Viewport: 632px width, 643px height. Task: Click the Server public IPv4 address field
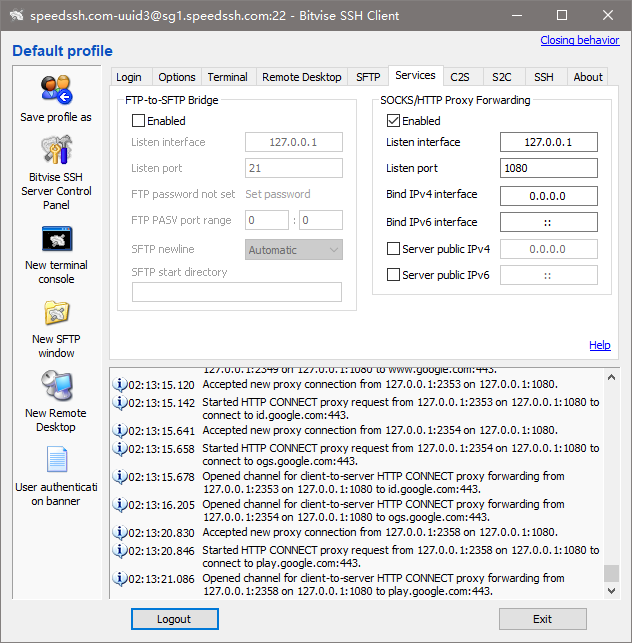pyautogui.click(x=549, y=249)
